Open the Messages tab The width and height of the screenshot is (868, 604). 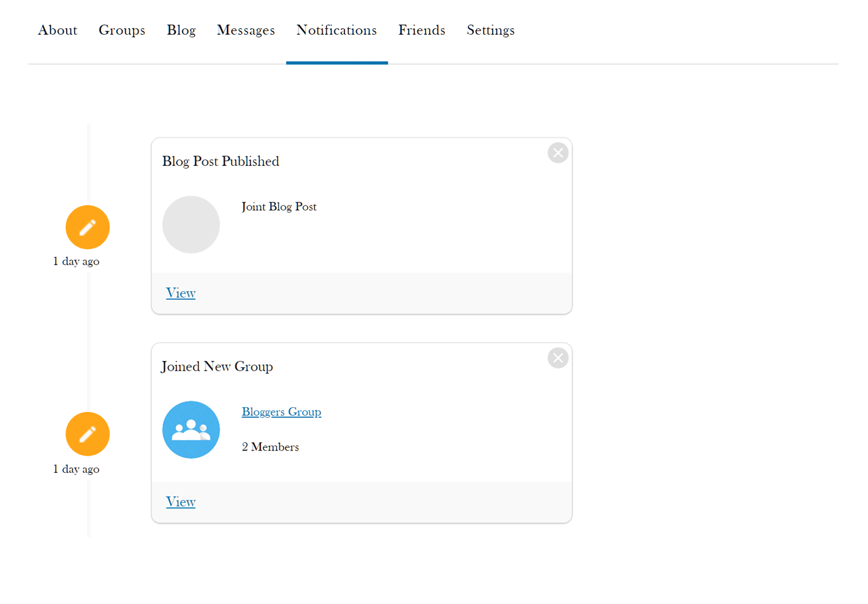click(x=246, y=30)
